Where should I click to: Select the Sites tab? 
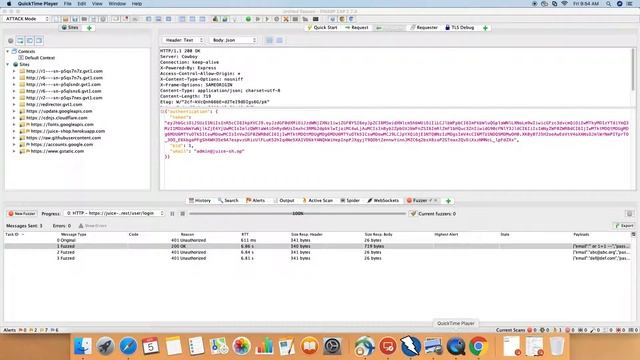[70, 28]
